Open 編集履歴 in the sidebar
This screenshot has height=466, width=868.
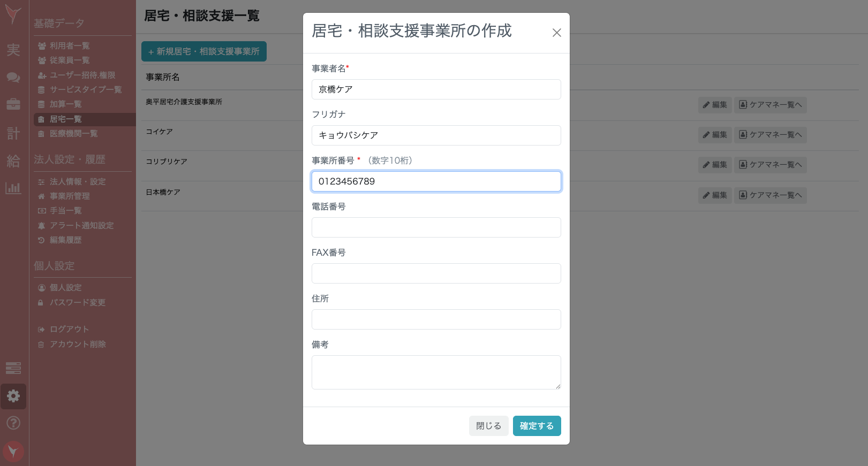pos(66,240)
